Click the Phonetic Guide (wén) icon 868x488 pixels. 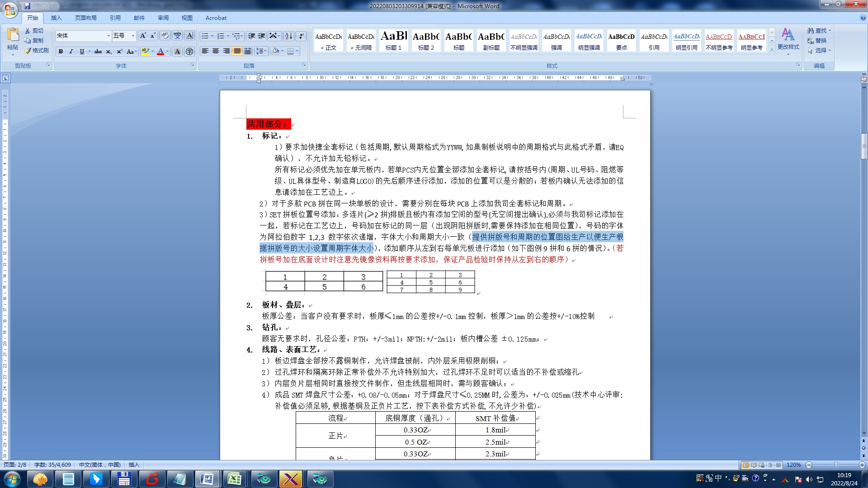pos(177,36)
